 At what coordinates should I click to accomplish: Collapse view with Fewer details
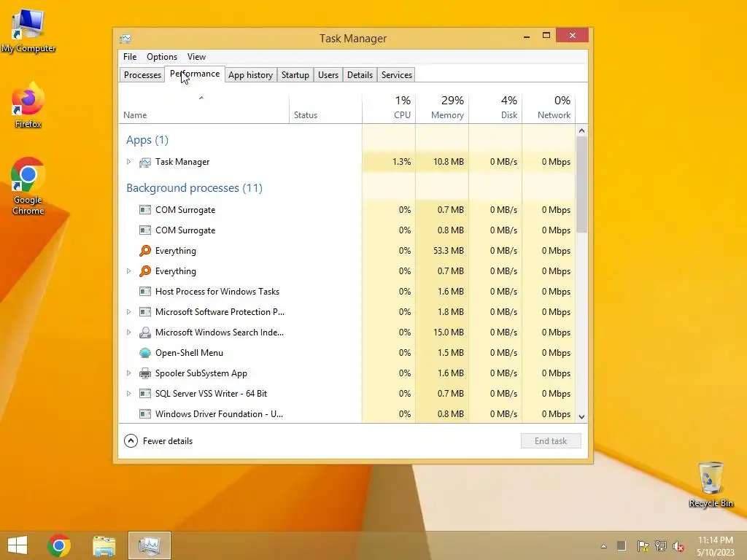[158, 441]
